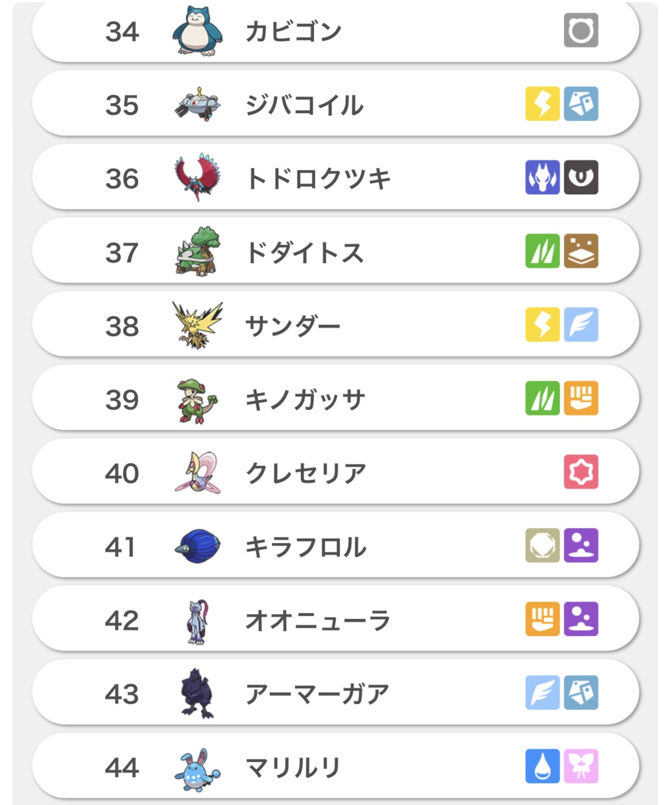Viewport: 672px width, 805px height.
Task: Click the Poison type icon for オオニューラ
Action: [x=581, y=619]
